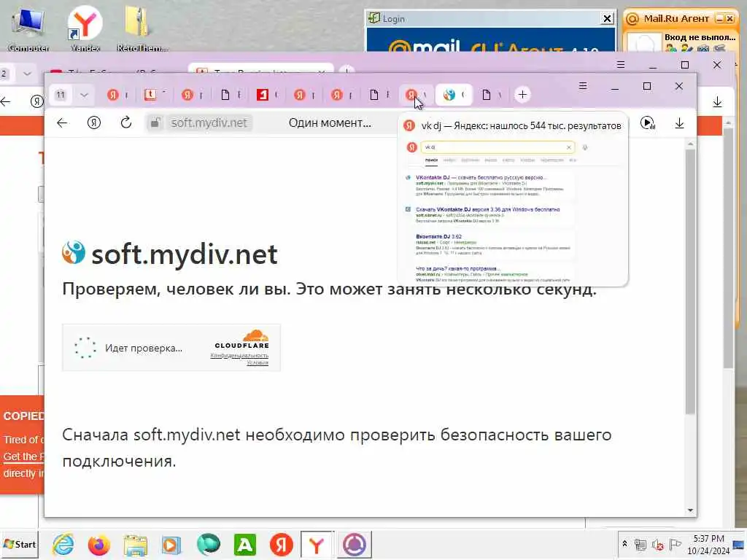
Task: Click the text 'Один момент...' page title
Action: click(330, 122)
